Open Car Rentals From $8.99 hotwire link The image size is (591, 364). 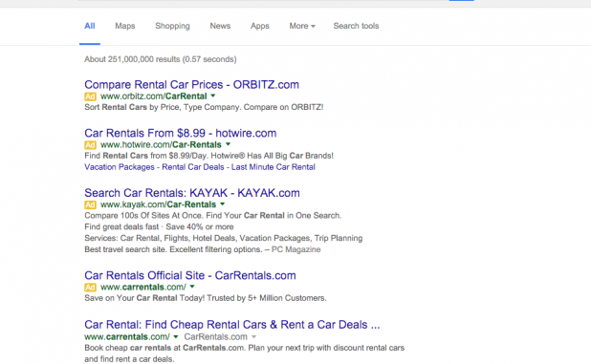tap(180, 133)
